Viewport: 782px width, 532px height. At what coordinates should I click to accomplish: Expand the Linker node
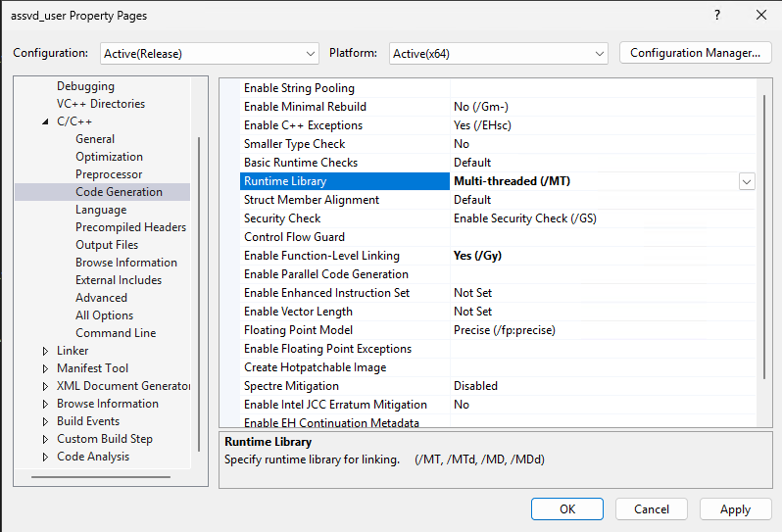pos(45,351)
